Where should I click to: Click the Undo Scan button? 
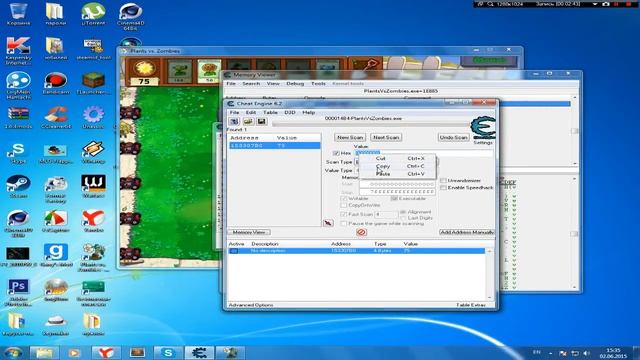tap(453, 138)
